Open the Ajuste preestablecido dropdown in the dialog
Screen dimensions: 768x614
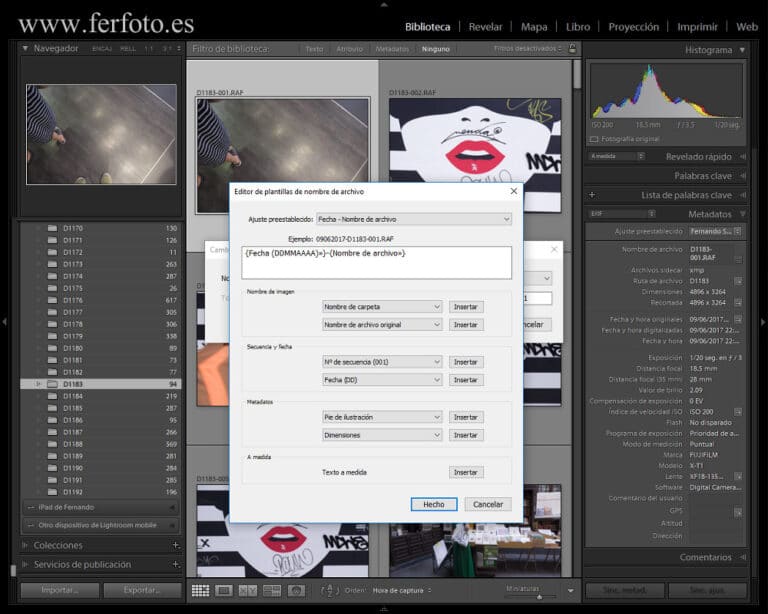pyautogui.click(x=414, y=219)
